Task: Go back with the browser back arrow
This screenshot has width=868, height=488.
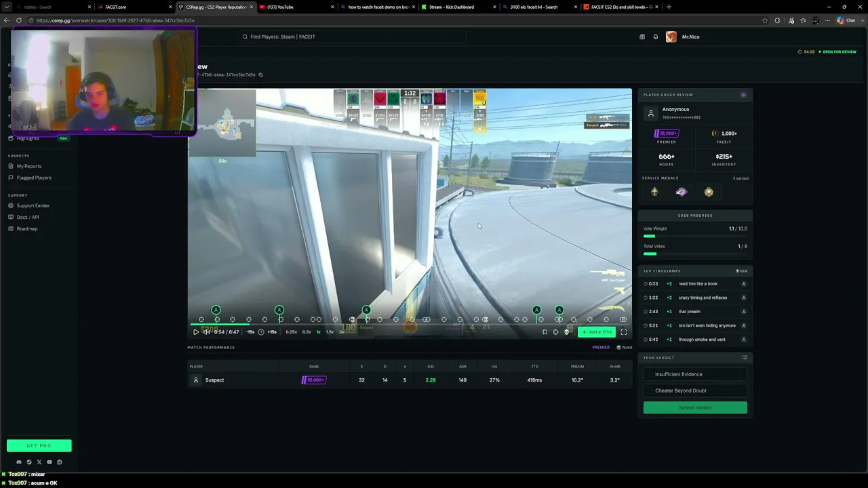Action: 7,20
